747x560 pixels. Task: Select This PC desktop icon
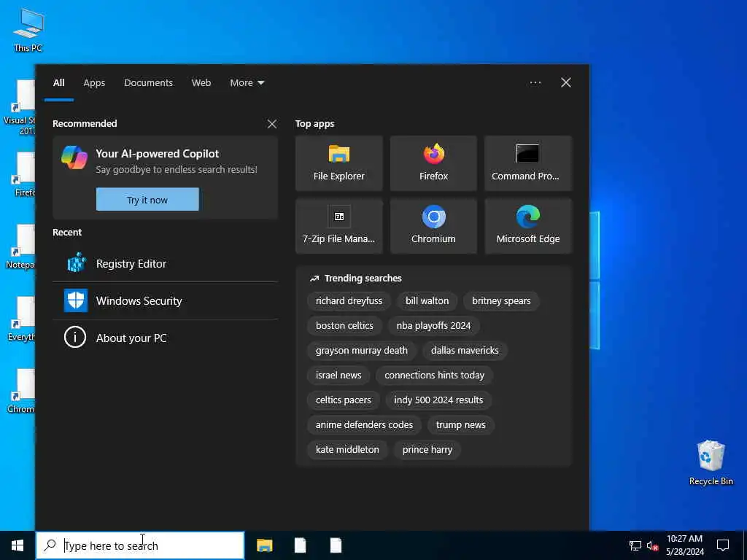(x=28, y=29)
